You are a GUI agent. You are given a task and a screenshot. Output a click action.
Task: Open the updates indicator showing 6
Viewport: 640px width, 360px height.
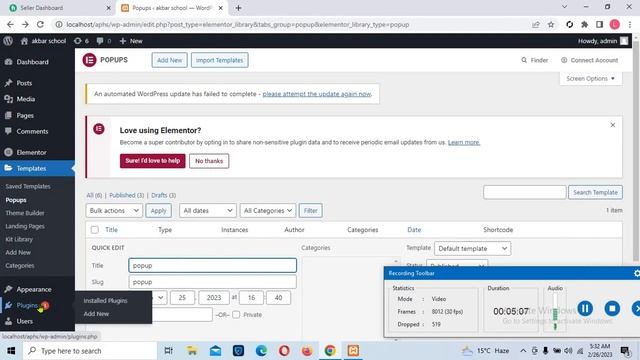pyautogui.click(x=81, y=41)
